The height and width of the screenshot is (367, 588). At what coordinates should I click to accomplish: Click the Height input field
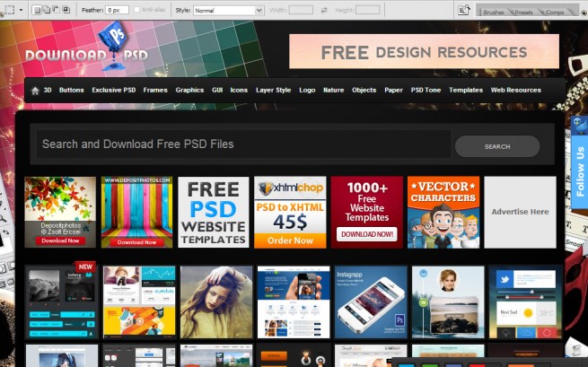click(367, 10)
